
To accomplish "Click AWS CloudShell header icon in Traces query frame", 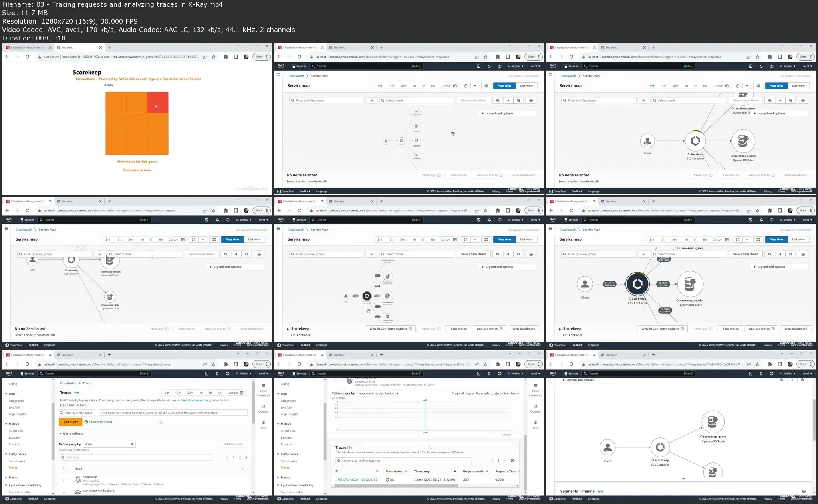I will [x=206, y=374].
